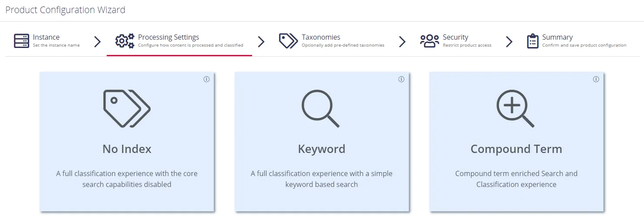Screen dimensions: 644x224
Task: Click the Security people icon
Action: click(x=429, y=41)
